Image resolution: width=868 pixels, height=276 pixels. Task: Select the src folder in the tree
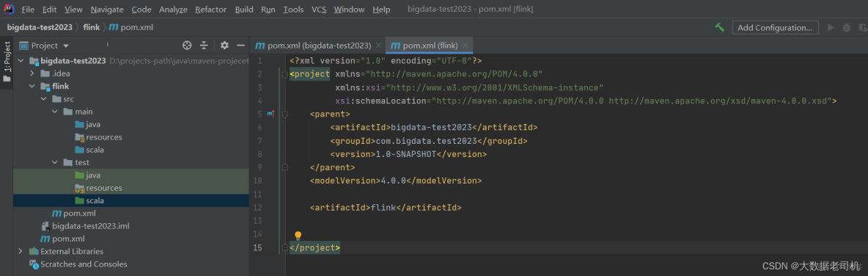coord(68,98)
